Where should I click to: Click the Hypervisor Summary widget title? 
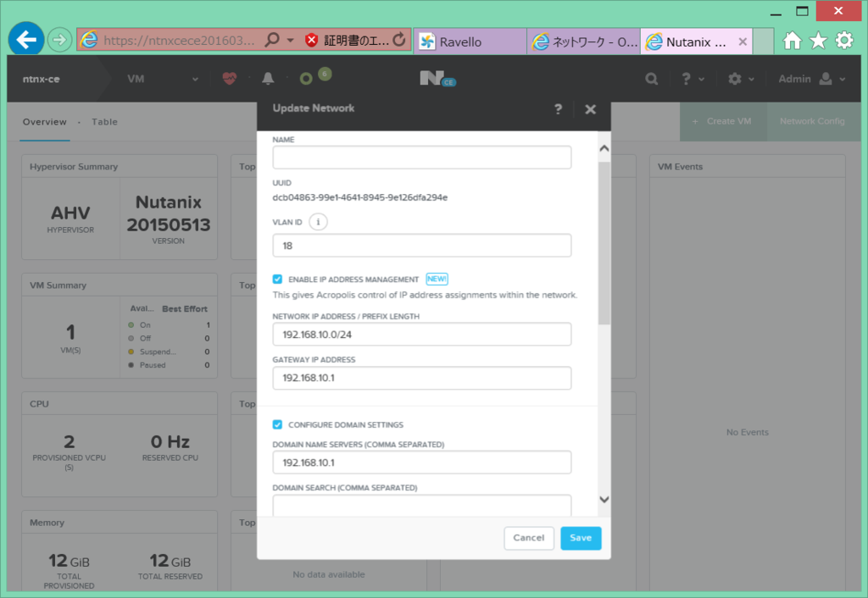pyautogui.click(x=74, y=167)
